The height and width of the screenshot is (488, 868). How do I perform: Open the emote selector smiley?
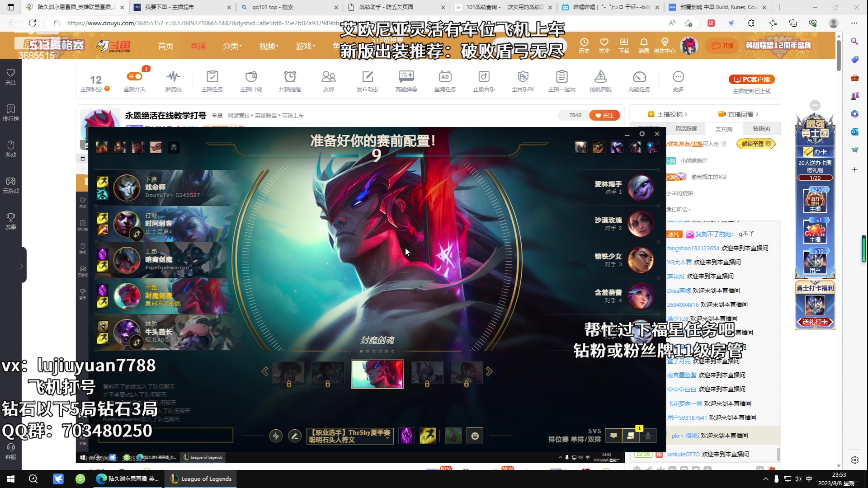[475, 436]
